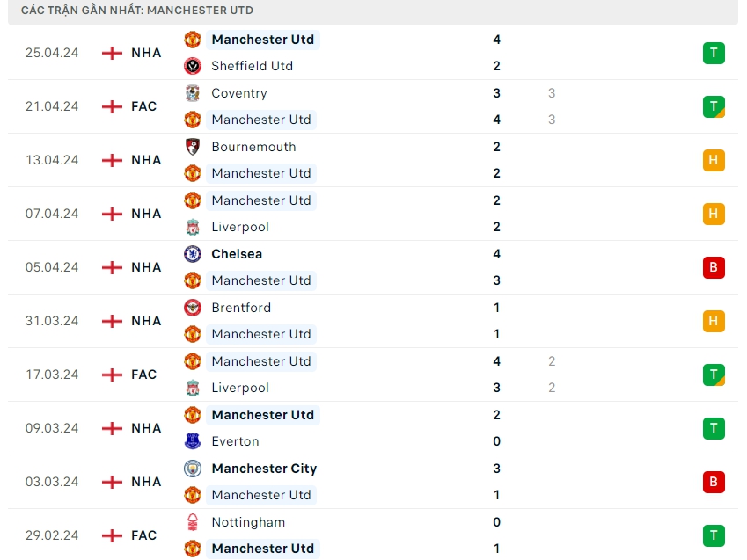Click the NHA competition label on 09.03.24
The width and height of the screenshot is (747, 560).
pyautogui.click(x=146, y=428)
